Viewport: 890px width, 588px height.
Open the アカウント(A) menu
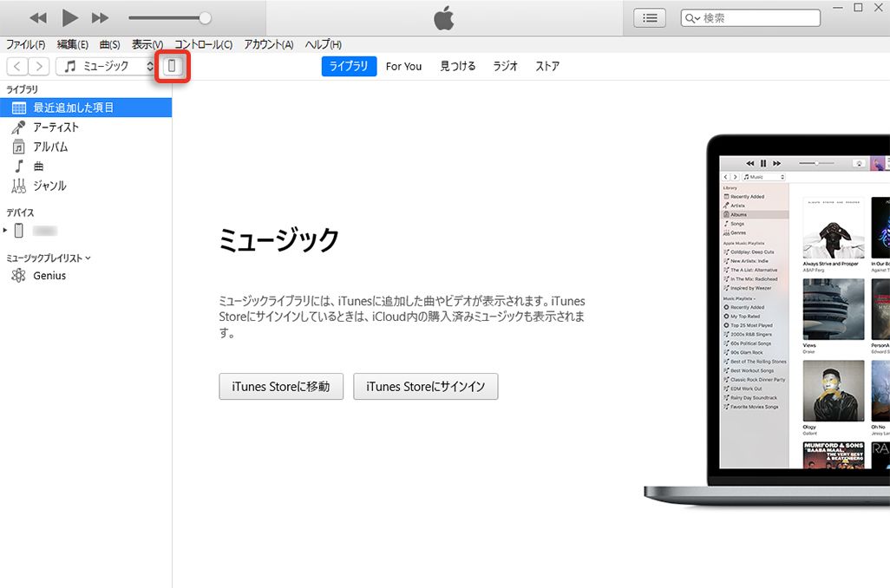click(269, 44)
